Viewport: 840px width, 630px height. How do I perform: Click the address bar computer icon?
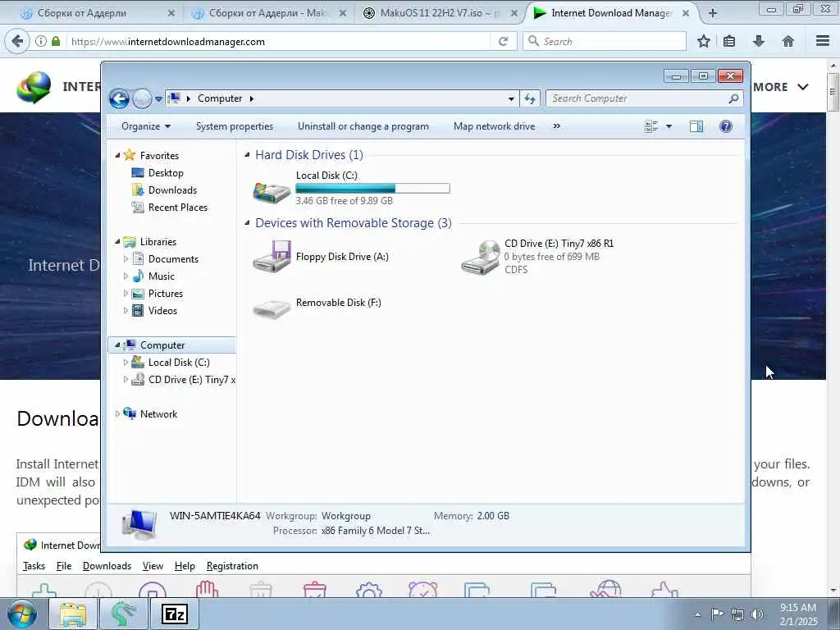174,98
